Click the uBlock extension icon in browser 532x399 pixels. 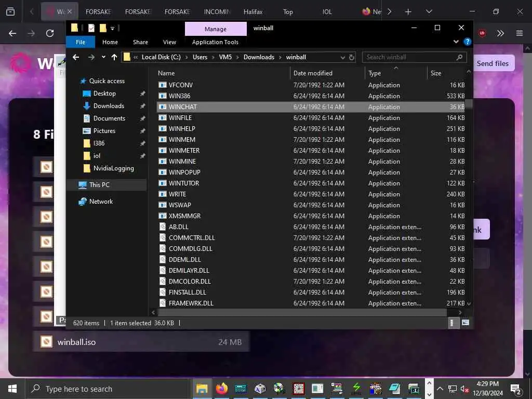(x=482, y=33)
